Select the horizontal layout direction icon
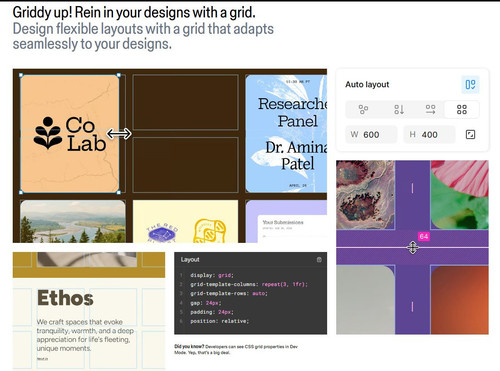The image size is (500, 371). click(x=430, y=109)
